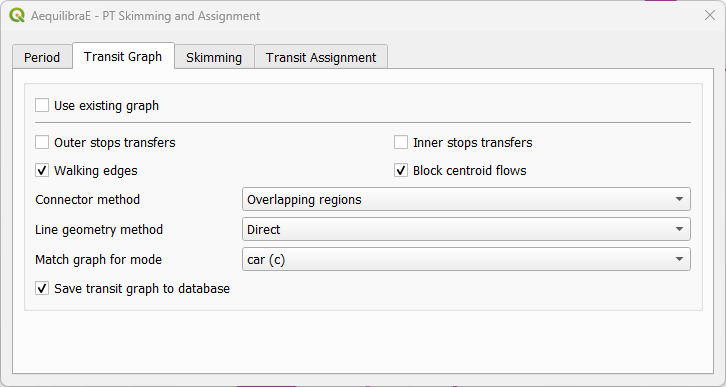Check the Inner stops transfers option
The width and height of the screenshot is (726, 387).
401,142
